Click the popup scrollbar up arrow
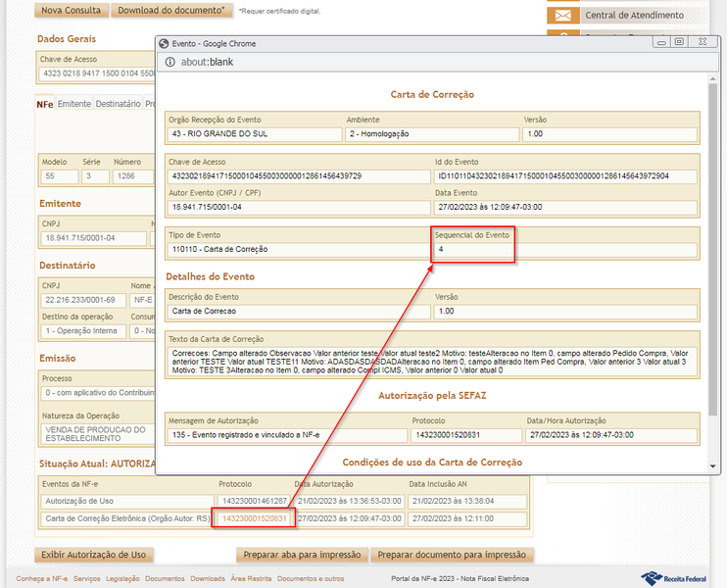The image size is (727, 588). 713,79
